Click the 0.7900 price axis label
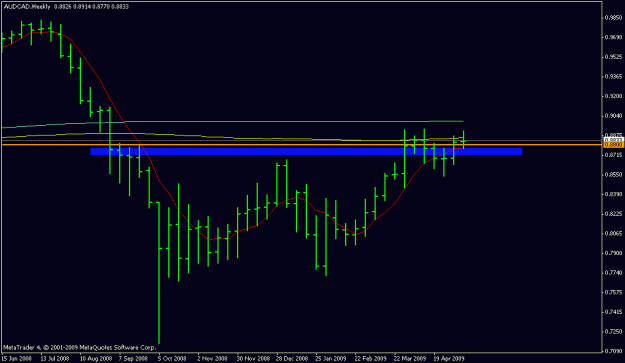Image resolution: width=625 pixels, height=363 pixels. [x=613, y=253]
